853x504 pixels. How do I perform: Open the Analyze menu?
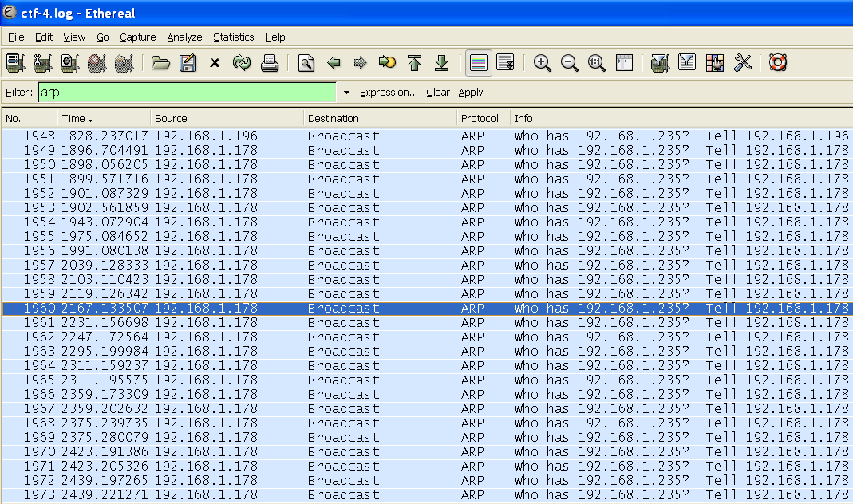(x=184, y=37)
